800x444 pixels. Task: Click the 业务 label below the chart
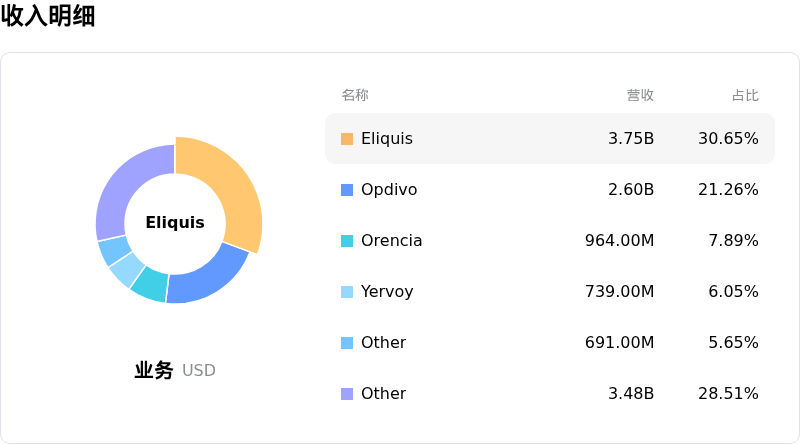[154, 371]
